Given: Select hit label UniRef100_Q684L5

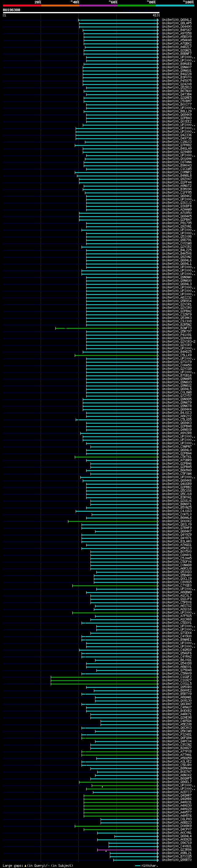Looking at the screenshot, I should [176, 389].
